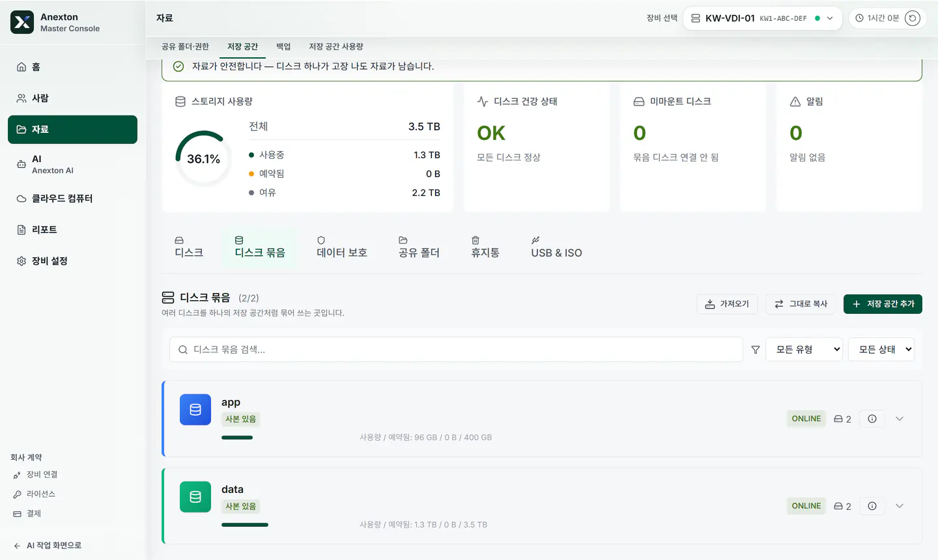
Task: Open 홈 in the sidebar
Action: [72, 67]
